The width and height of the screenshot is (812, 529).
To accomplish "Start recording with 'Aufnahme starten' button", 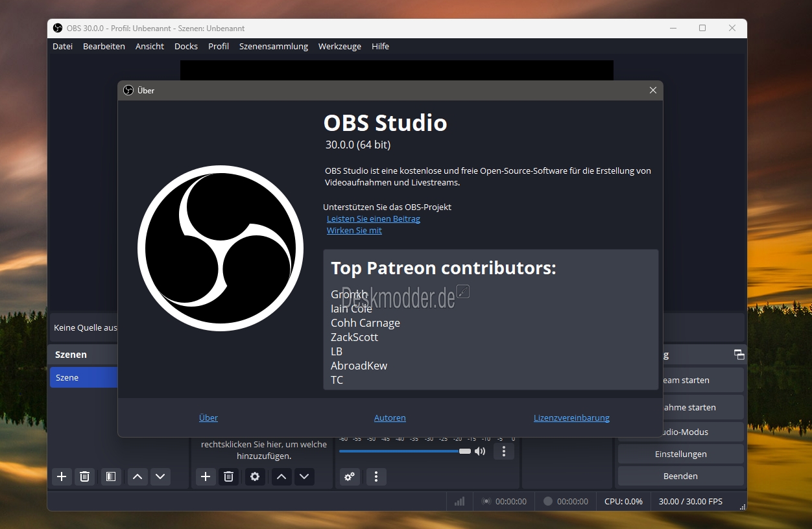I will coord(703,407).
